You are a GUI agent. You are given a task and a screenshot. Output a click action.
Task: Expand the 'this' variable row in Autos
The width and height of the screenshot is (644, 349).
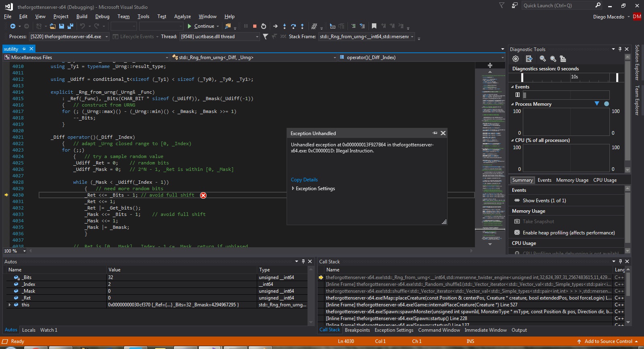point(10,305)
